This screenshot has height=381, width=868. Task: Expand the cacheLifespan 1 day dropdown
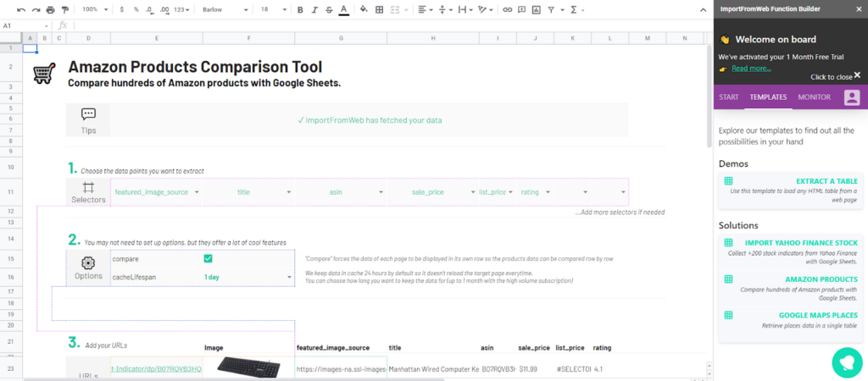coord(288,277)
